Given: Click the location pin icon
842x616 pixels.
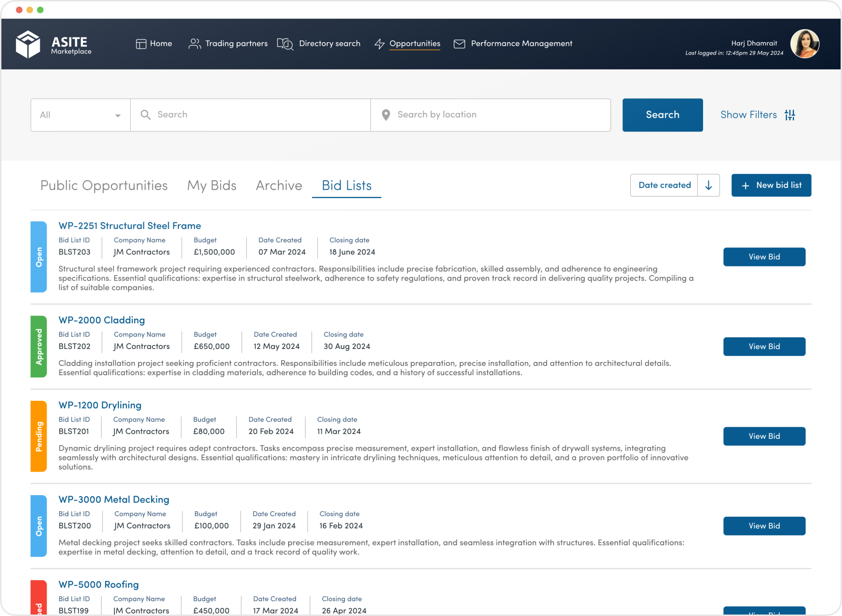Looking at the screenshot, I should pos(386,115).
